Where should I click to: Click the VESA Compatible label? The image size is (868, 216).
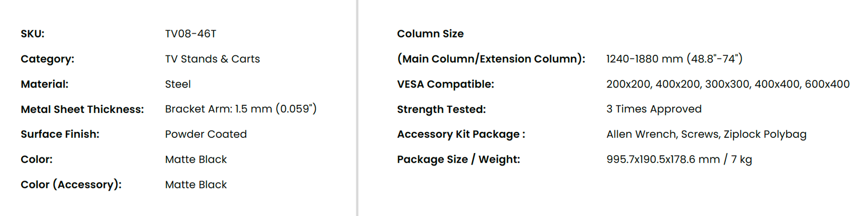click(445, 84)
